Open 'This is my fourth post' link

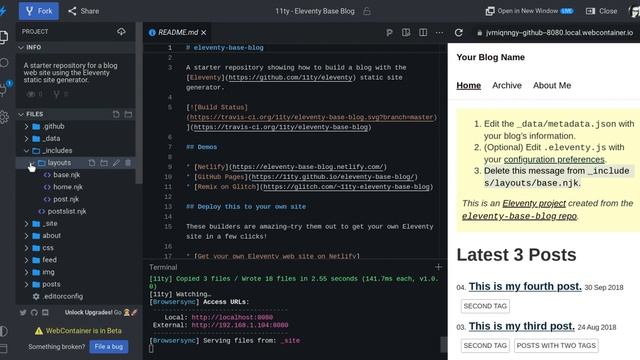click(x=525, y=287)
